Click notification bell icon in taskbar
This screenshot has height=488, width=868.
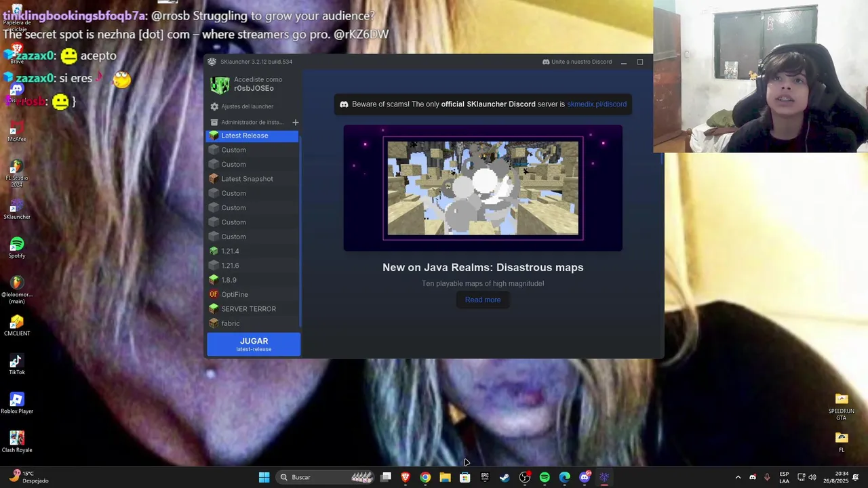click(856, 477)
